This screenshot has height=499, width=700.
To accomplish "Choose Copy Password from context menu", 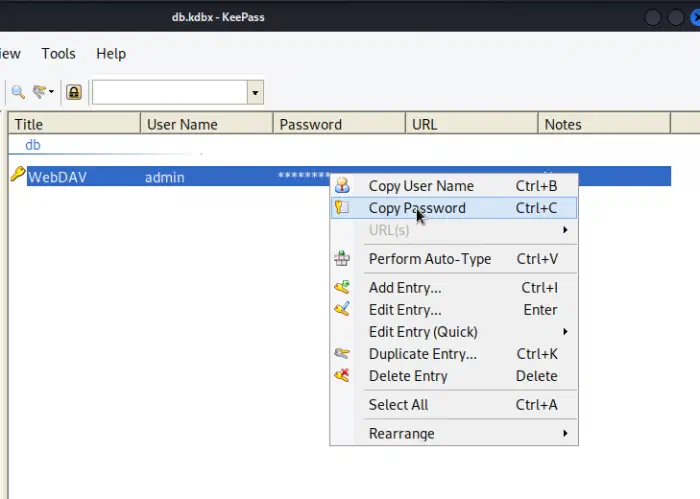I will [x=454, y=208].
